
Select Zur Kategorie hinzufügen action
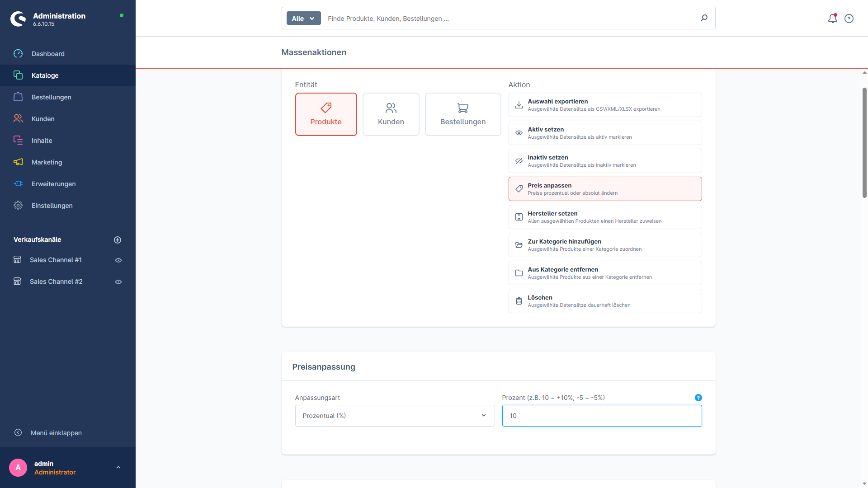click(x=605, y=245)
